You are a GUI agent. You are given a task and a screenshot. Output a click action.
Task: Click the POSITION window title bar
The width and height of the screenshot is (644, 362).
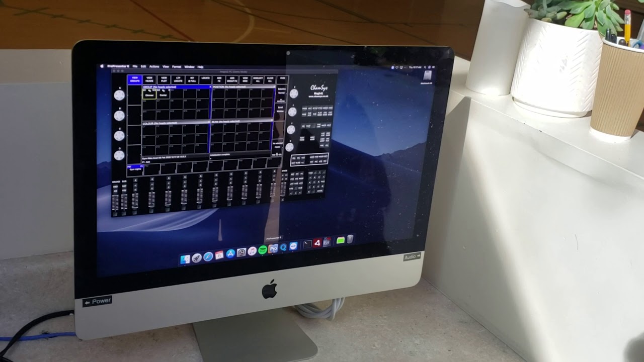point(244,87)
